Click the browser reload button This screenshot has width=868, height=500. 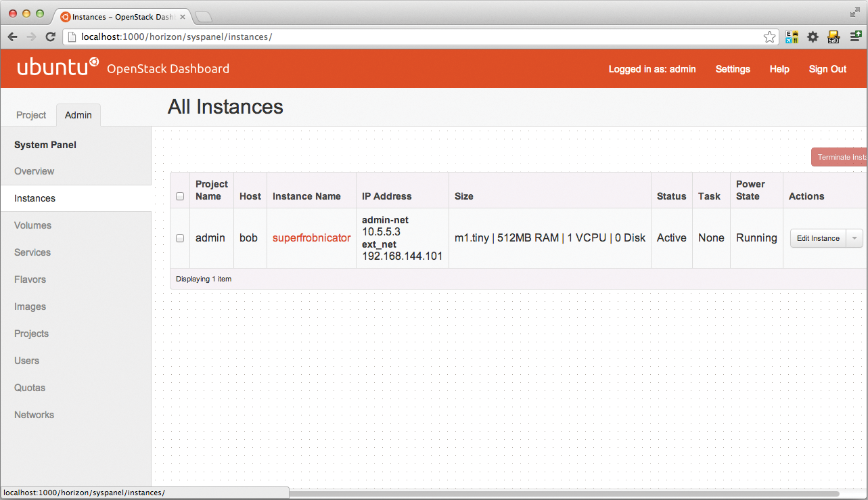coord(50,37)
